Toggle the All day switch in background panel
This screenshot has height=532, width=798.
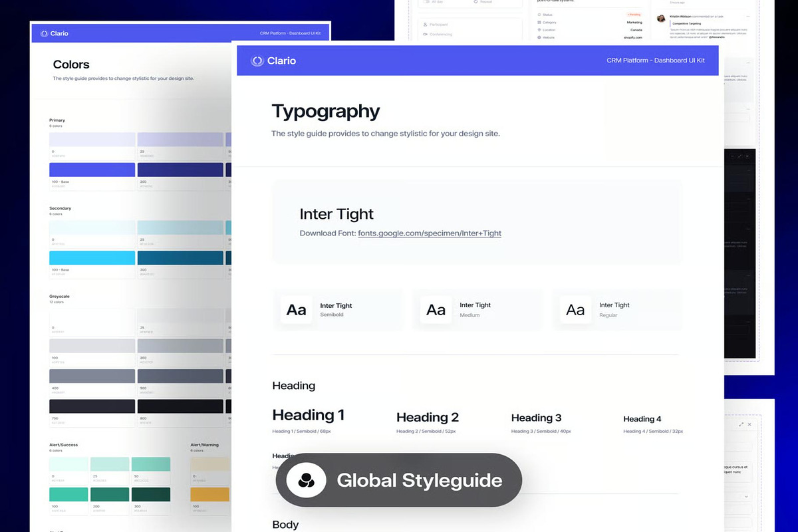coord(426,2)
